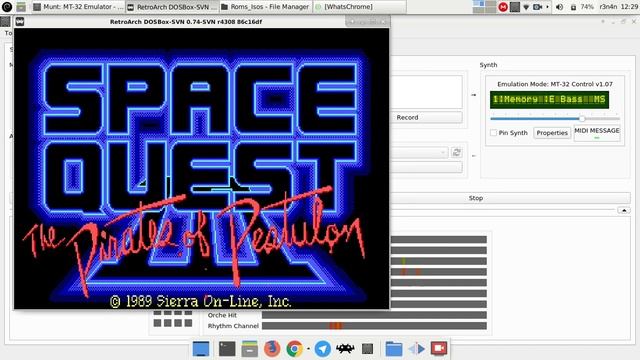Click the camera recorder tray icon
This screenshot has width=640, height=360.
point(538,7)
